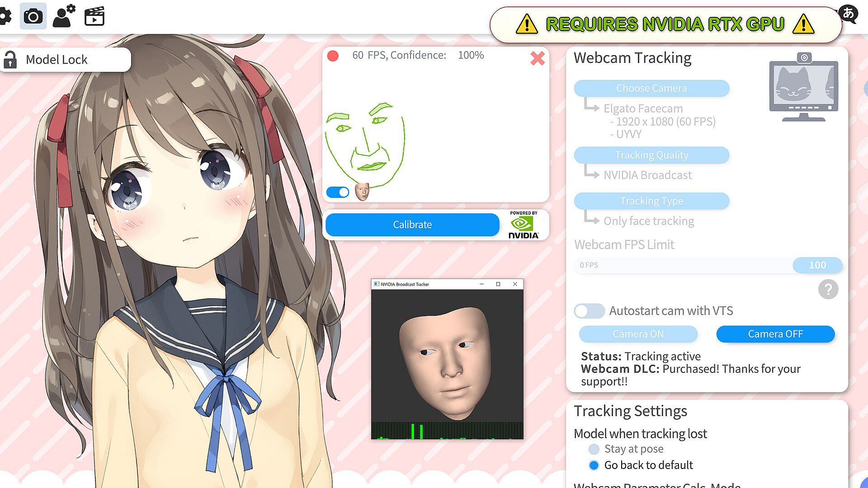The height and width of the screenshot is (488, 868).
Task: Select Stay at pose option
Action: point(594,449)
